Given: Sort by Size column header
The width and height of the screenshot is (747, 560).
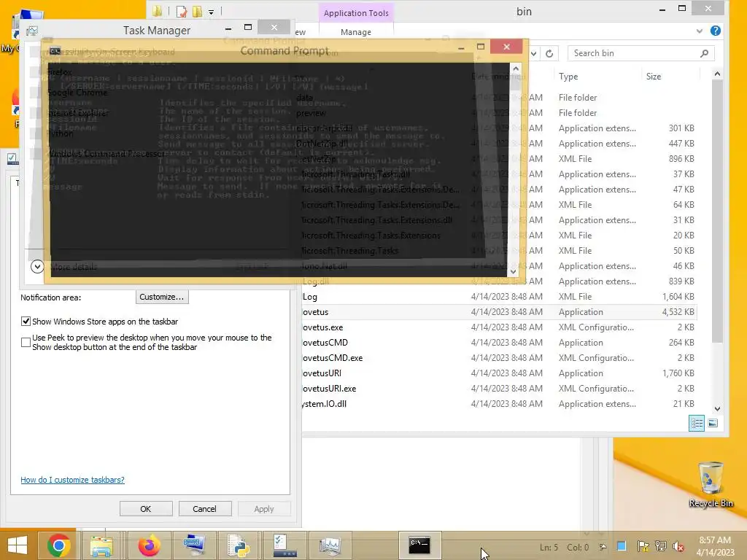Looking at the screenshot, I should [x=653, y=76].
